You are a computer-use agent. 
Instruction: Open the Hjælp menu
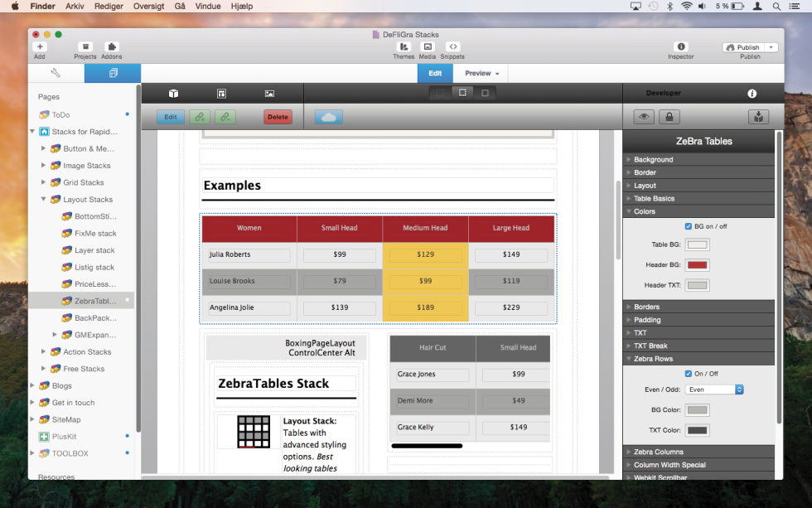tap(242, 6)
